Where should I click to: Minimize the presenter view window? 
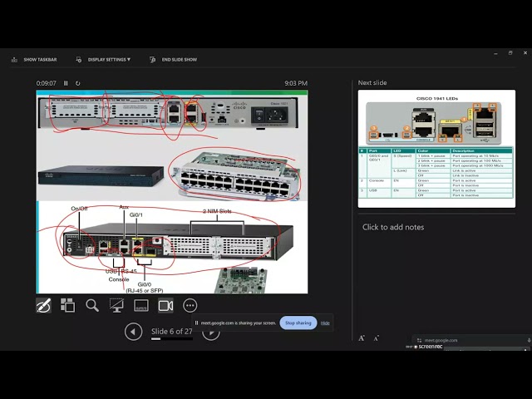(x=495, y=53)
